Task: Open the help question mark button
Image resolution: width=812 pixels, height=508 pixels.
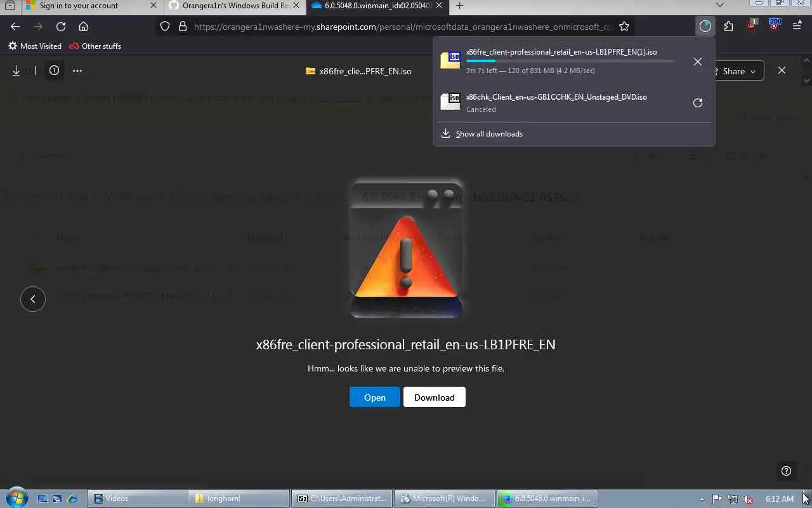Action: tap(786, 471)
